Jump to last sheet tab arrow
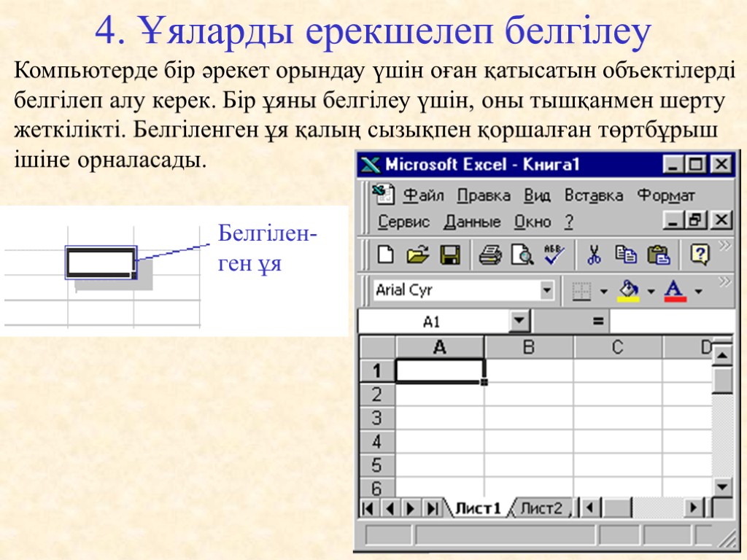747x560 pixels. [x=432, y=508]
